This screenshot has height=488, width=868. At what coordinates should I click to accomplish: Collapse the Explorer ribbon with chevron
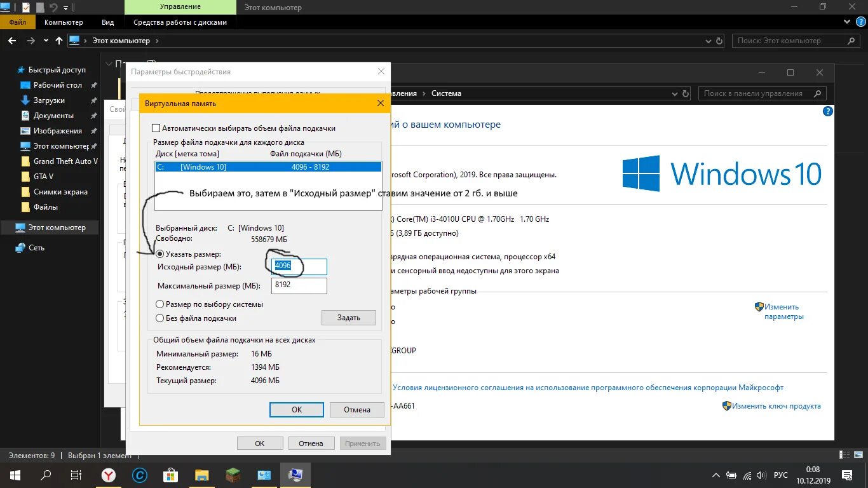pyautogui.click(x=848, y=22)
